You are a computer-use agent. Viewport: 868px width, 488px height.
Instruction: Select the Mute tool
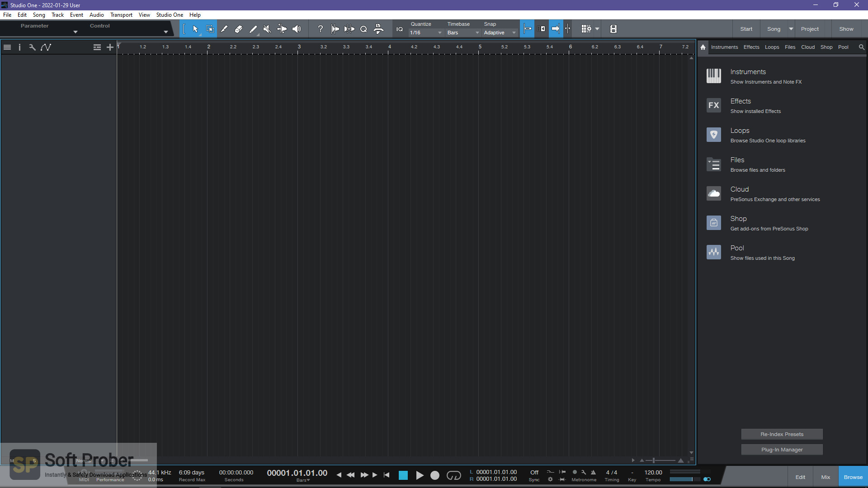267,29
